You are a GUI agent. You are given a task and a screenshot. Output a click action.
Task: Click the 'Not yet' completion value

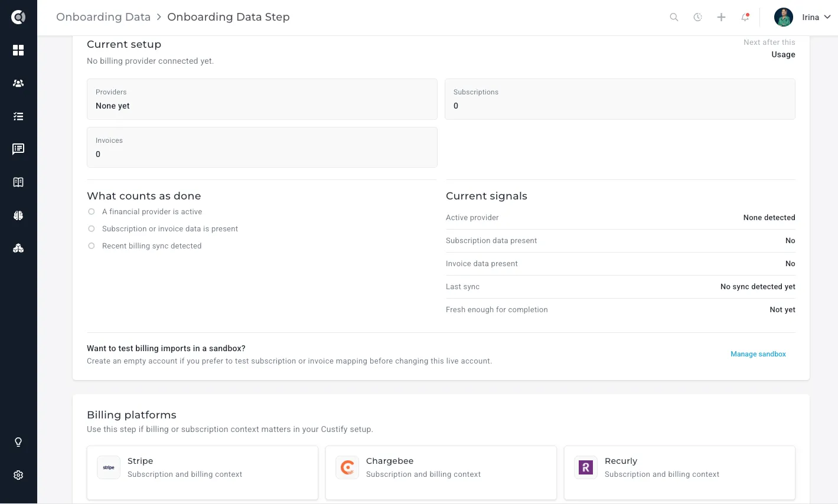pos(782,310)
